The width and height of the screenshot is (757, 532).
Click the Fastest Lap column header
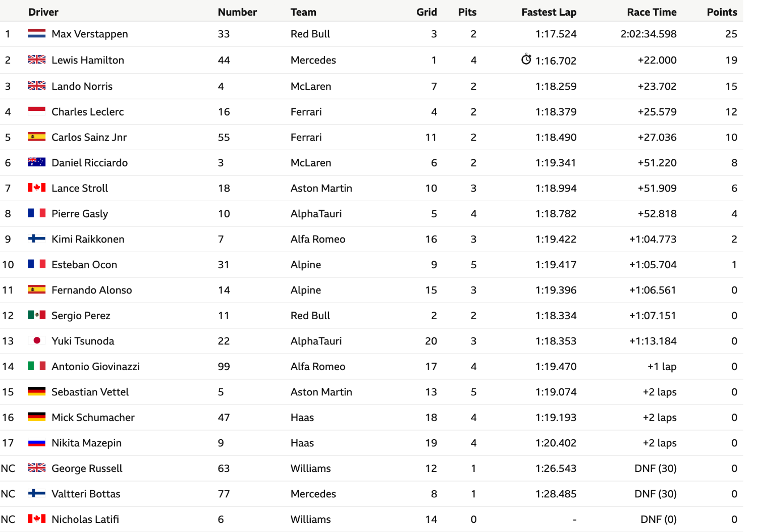click(x=549, y=12)
